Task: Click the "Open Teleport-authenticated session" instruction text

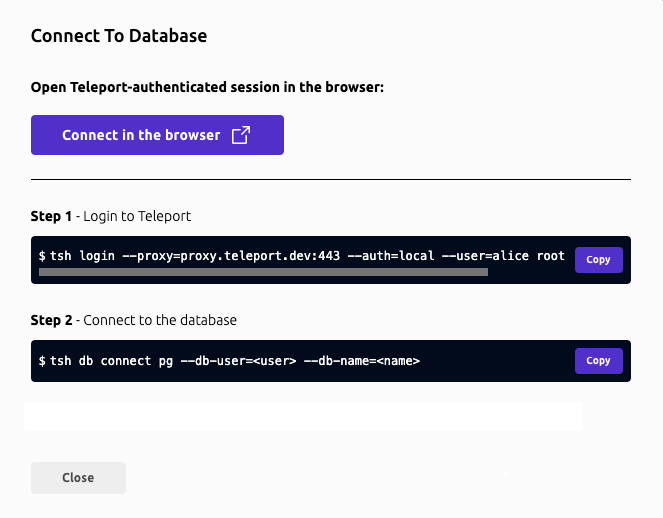Action: coord(207,88)
